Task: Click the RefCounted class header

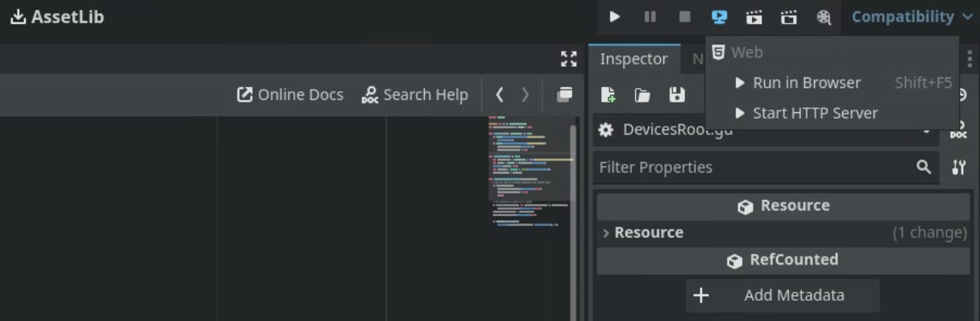Action: pos(783,260)
